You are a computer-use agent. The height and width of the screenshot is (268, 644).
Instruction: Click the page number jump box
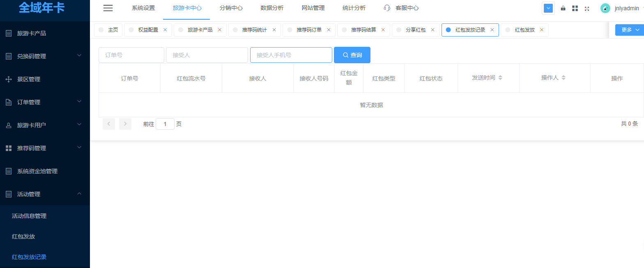tap(165, 124)
